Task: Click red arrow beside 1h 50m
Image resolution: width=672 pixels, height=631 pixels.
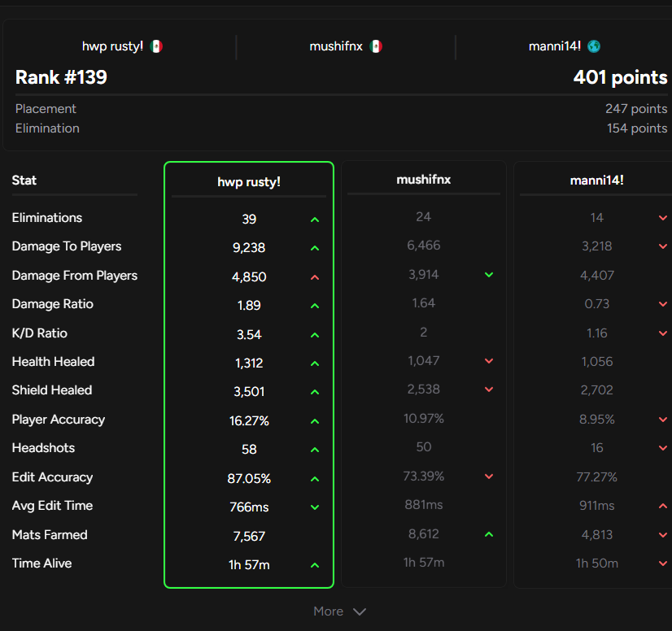Action: 663,564
